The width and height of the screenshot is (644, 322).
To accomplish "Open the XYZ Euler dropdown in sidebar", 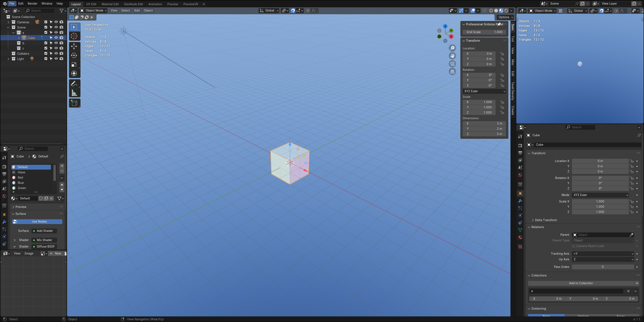I will click(x=484, y=91).
